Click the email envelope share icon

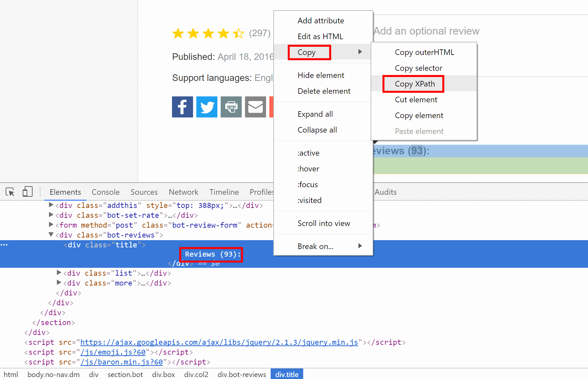255,107
